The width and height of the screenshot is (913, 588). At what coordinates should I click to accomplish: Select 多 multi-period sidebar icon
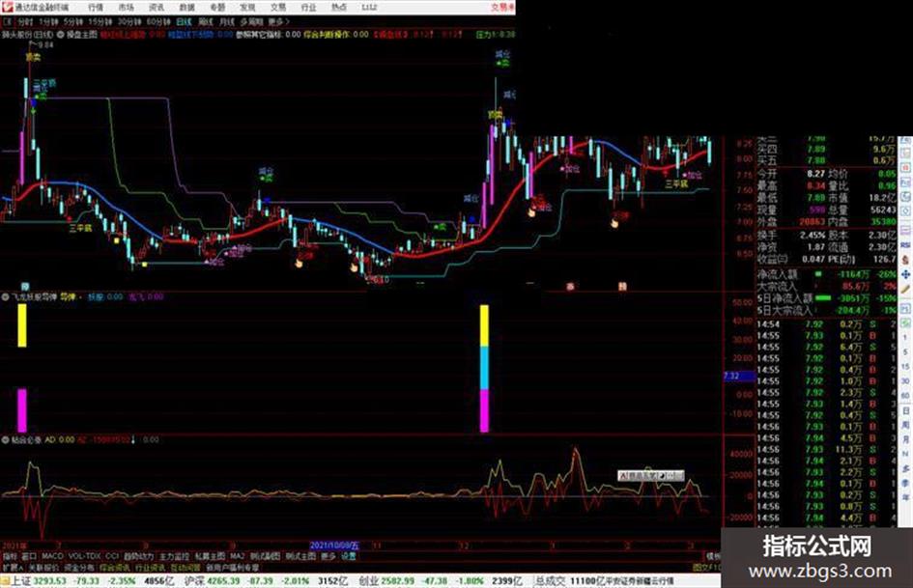coord(905,468)
